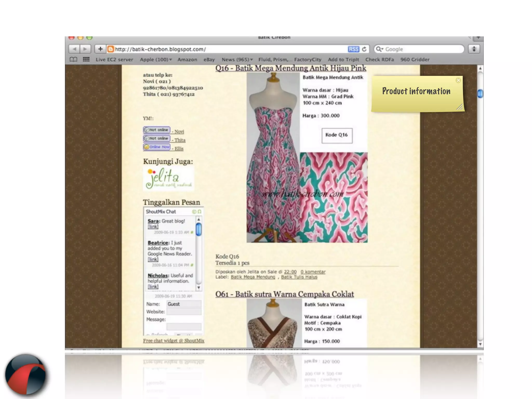Click the Novi messenger link
532x399 pixels.
[x=179, y=132]
